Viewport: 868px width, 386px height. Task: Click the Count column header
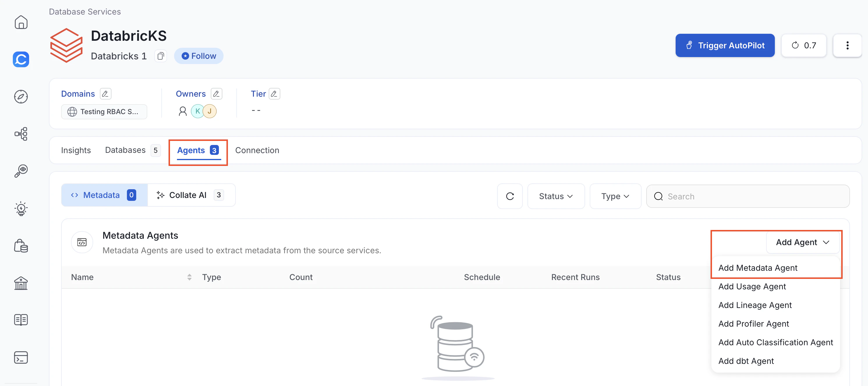[x=301, y=277]
